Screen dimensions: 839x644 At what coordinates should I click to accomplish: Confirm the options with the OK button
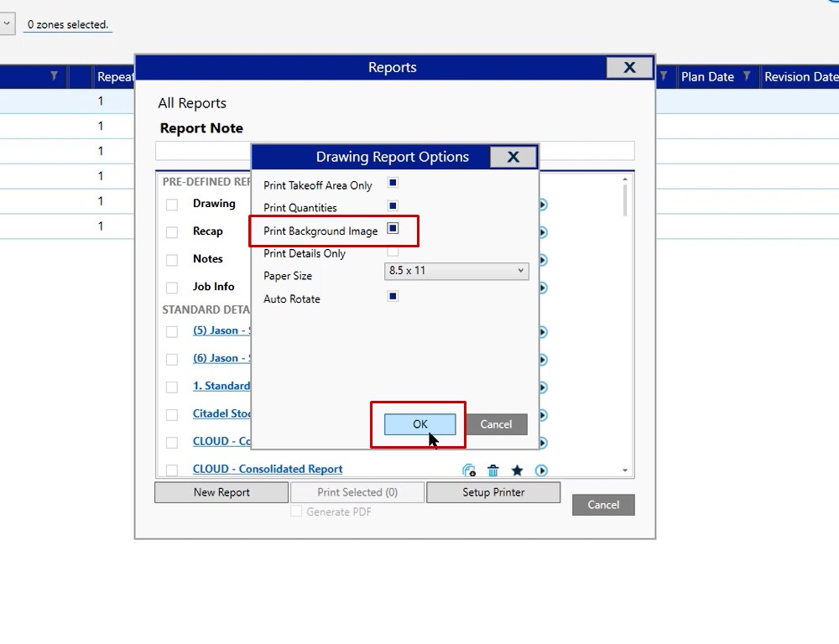[419, 424]
